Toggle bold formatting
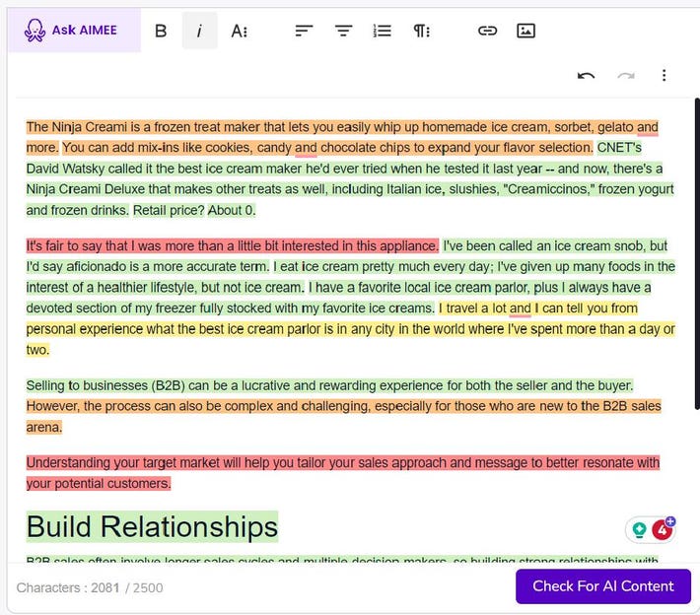Screen dimensions: 700x615 tap(161, 31)
